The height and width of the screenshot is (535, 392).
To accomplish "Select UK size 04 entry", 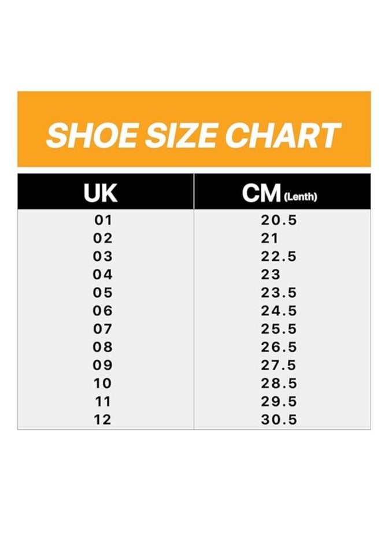I will [x=103, y=275].
